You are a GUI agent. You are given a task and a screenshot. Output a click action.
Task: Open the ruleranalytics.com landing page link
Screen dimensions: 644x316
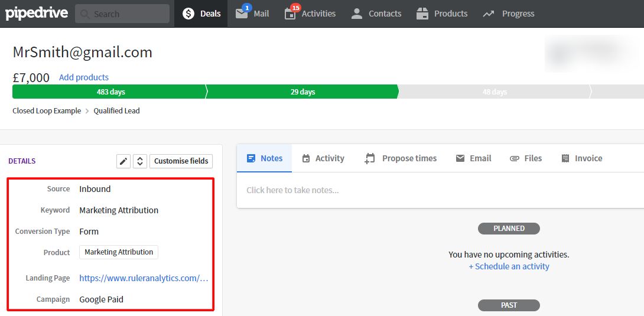144,278
